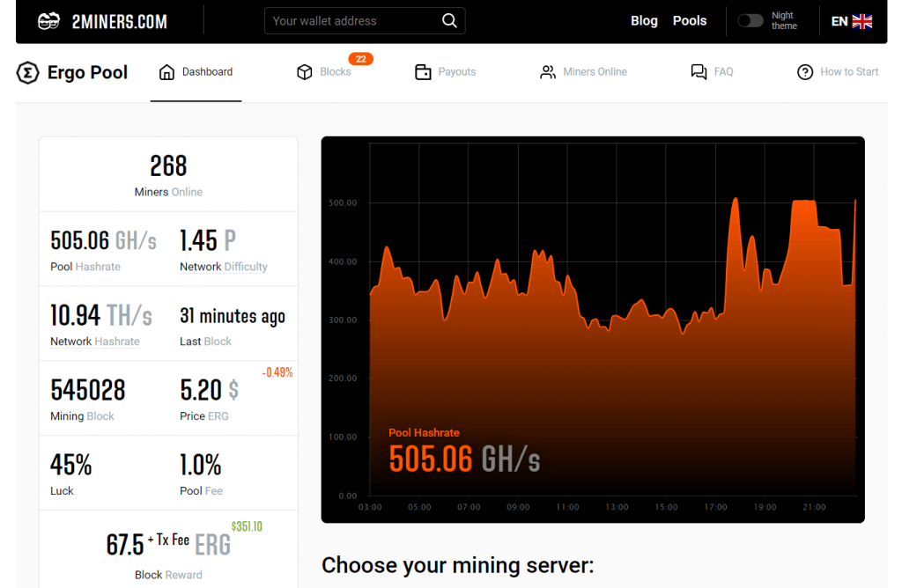Click the Ergo Pool sigma logo icon

click(26, 73)
